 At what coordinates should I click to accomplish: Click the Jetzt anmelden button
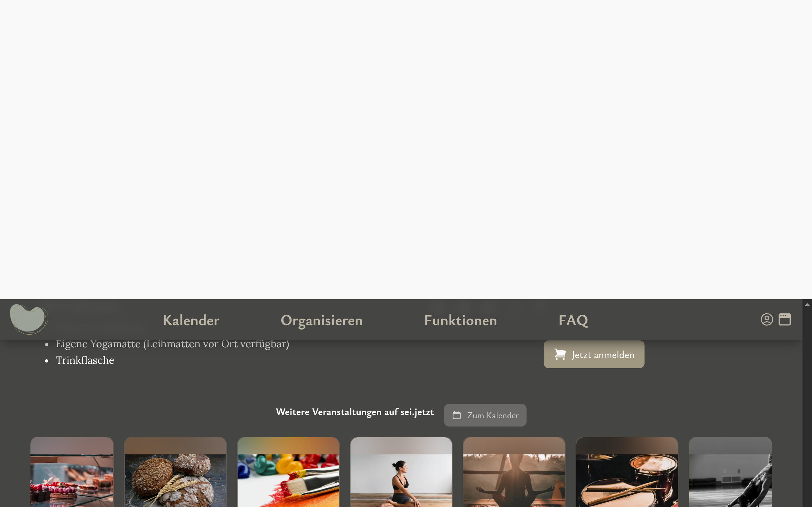point(594,355)
